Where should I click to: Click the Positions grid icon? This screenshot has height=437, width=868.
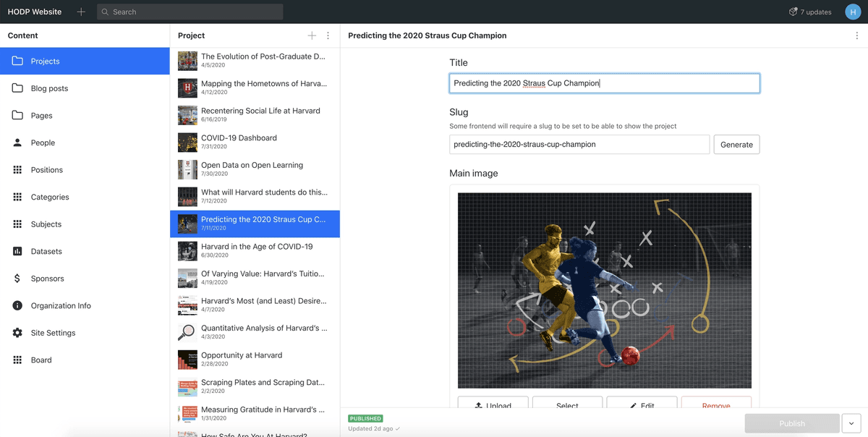[17, 169]
